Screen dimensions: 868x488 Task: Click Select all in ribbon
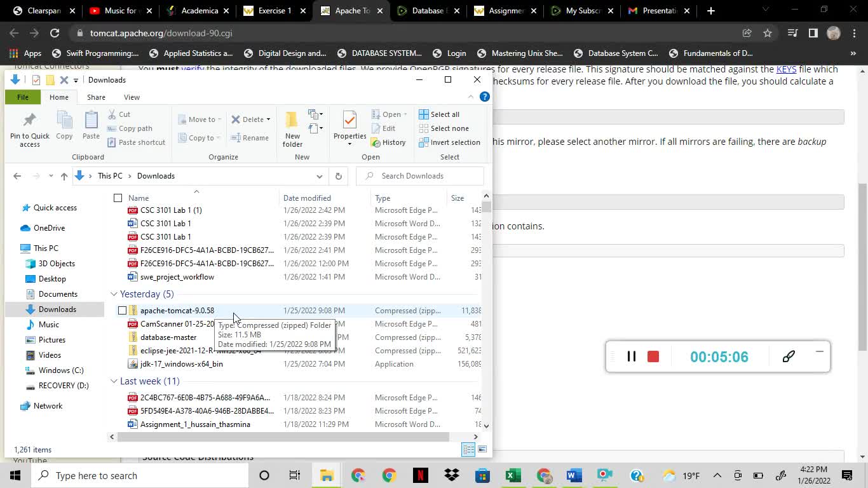[439, 114]
